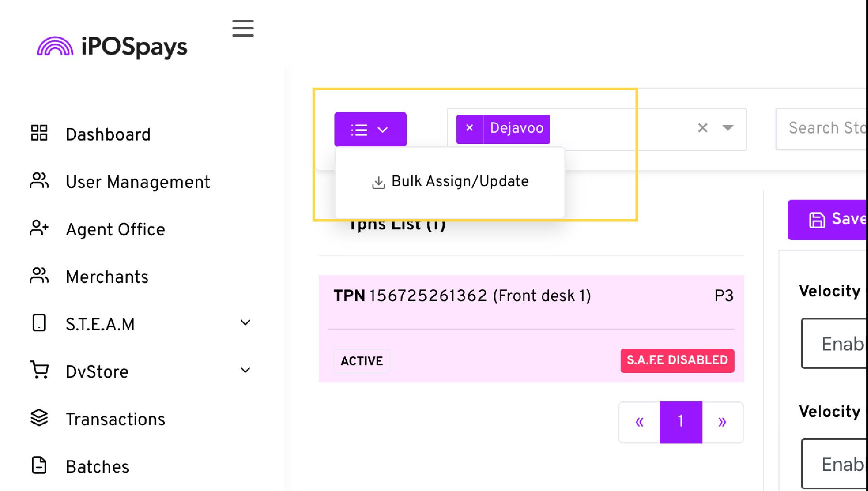
Task: Select the Agent Office add-user icon
Action: (x=39, y=228)
